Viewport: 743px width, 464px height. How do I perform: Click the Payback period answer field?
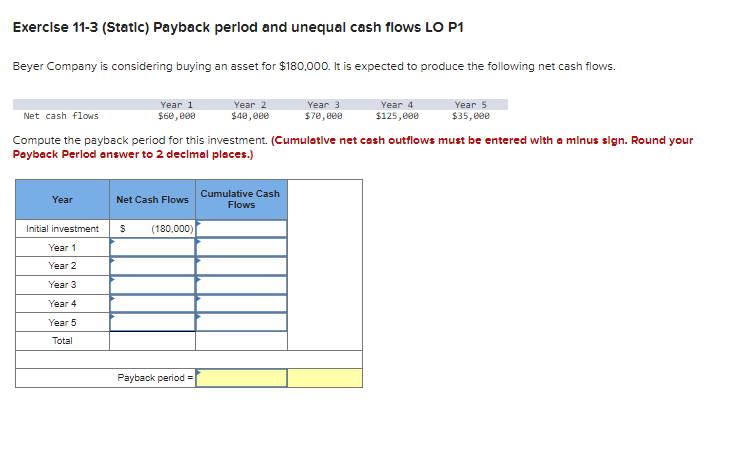coord(241,378)
